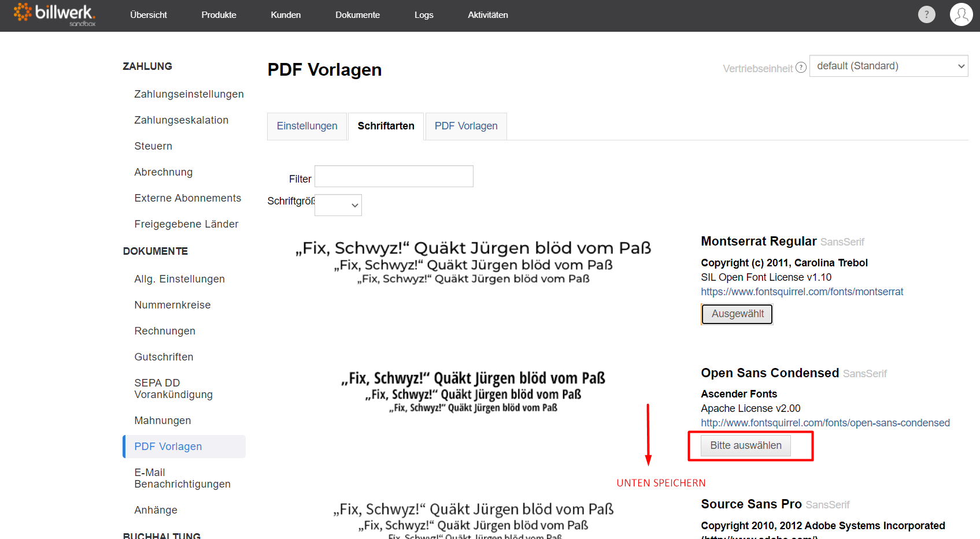Click the ZAHLUNG section heading

[x=147, y=66]
